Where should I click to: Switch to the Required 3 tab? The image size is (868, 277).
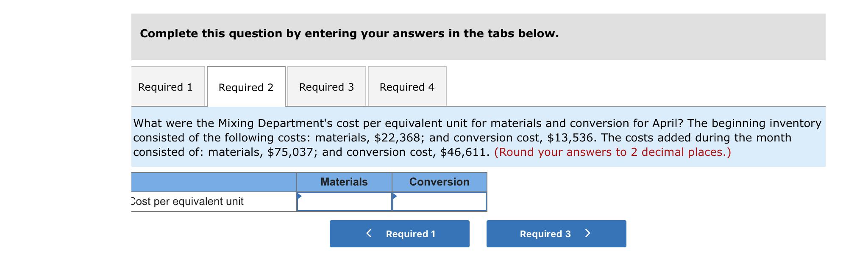click(x=327, y=86)
